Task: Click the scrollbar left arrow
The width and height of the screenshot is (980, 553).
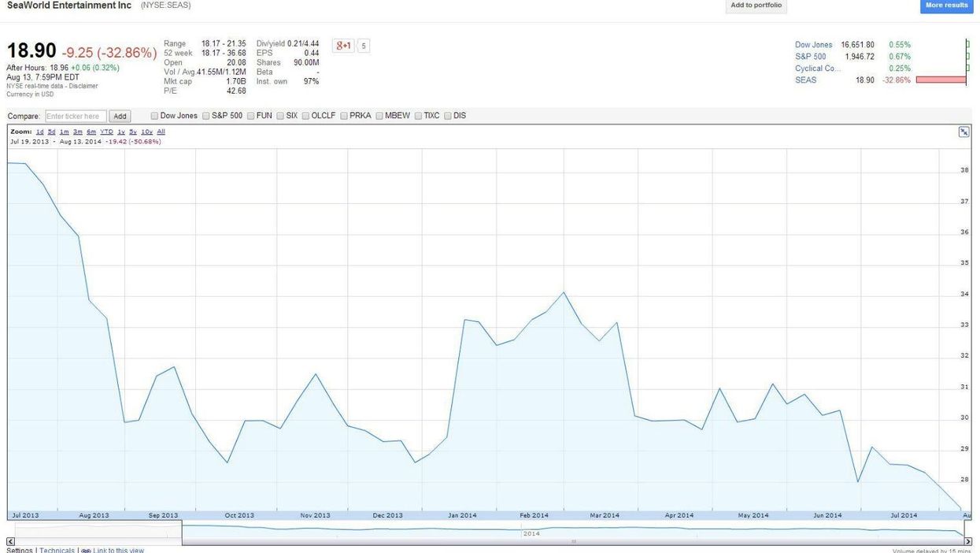Action: 10,541
